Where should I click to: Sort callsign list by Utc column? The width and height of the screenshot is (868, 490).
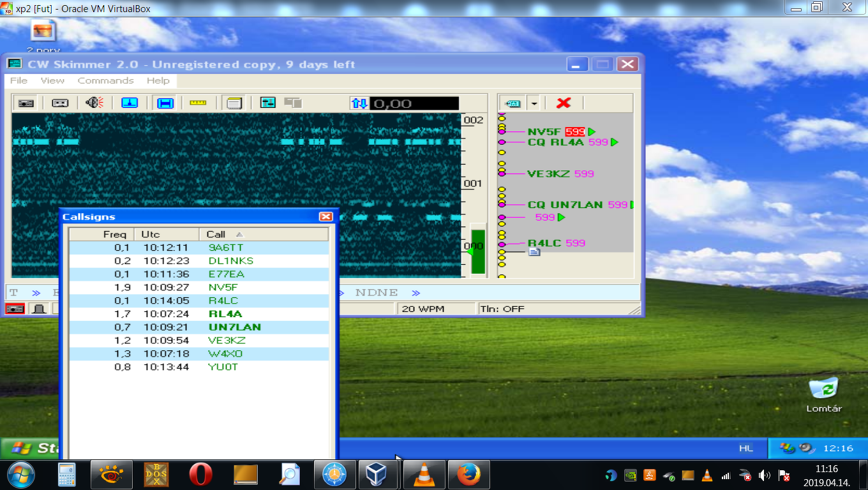[167, 234]
